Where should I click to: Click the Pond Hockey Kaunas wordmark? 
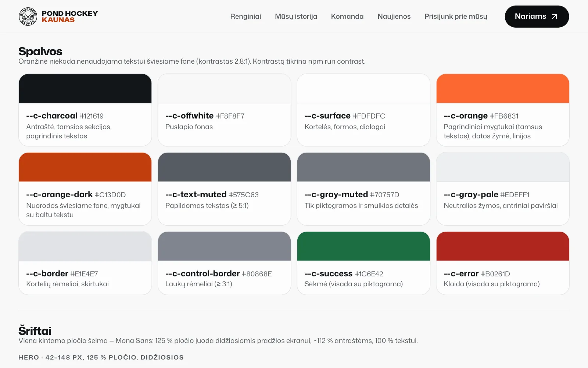(x=70, y=17)
